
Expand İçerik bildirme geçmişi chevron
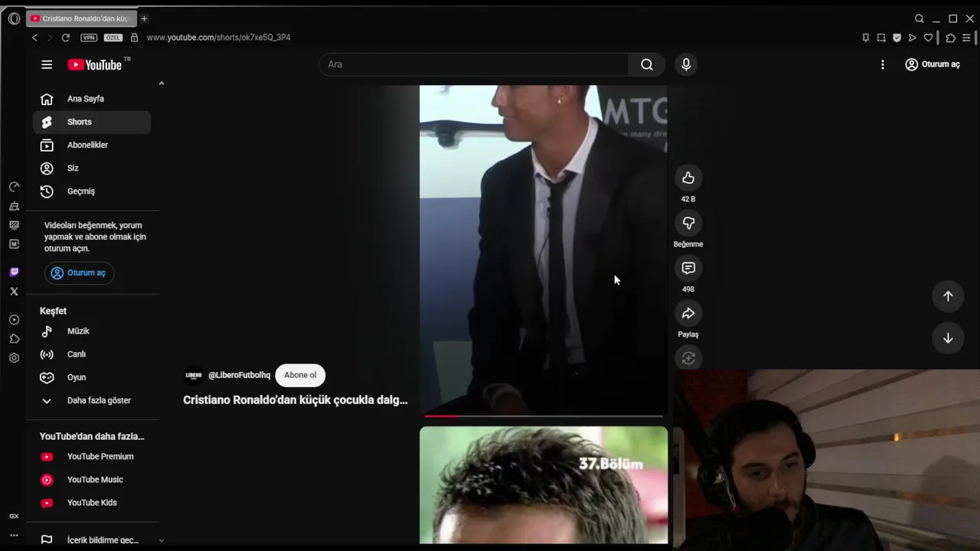[161, 540]
